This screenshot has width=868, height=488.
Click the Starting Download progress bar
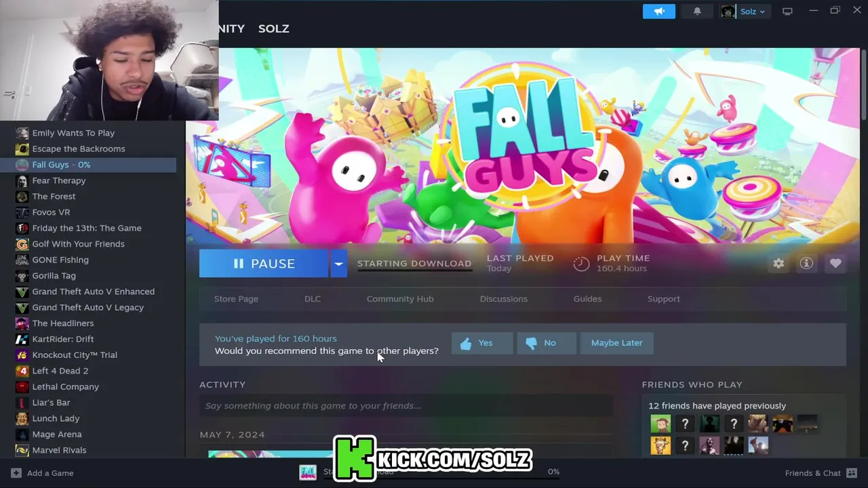pos(414,270)
